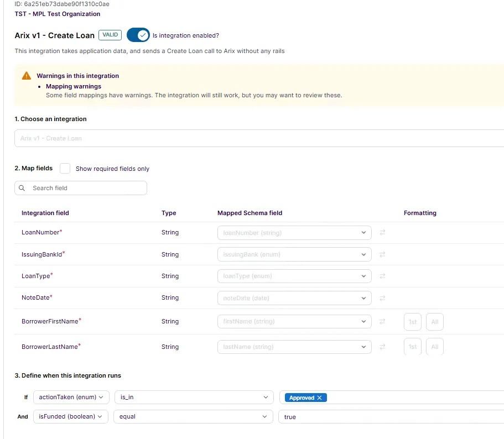
Task: Check 'Show required fields only' checkbox
Action: (x=65, y=168)
